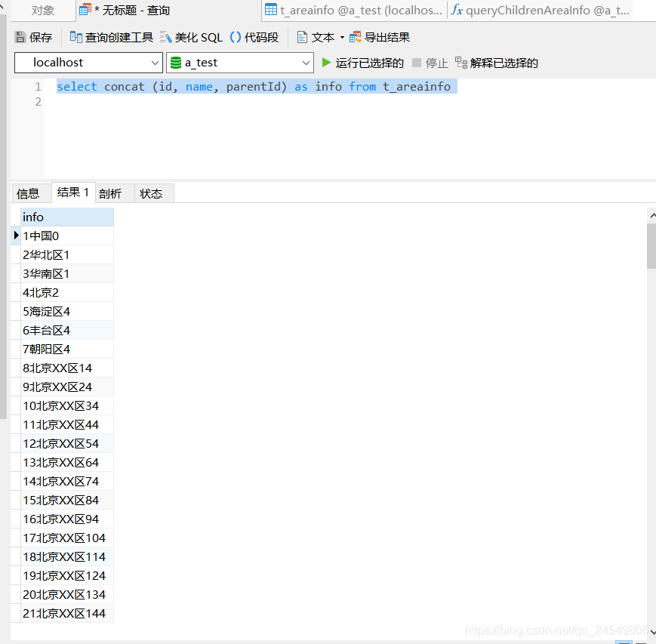Click the 保存 save icon
Screen dimensions: 656x644
(x=34, y=36)
